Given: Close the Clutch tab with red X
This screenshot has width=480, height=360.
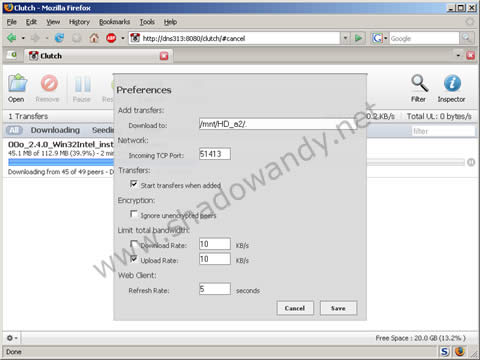Looking at the screenshot, I should tap(164, 56).
